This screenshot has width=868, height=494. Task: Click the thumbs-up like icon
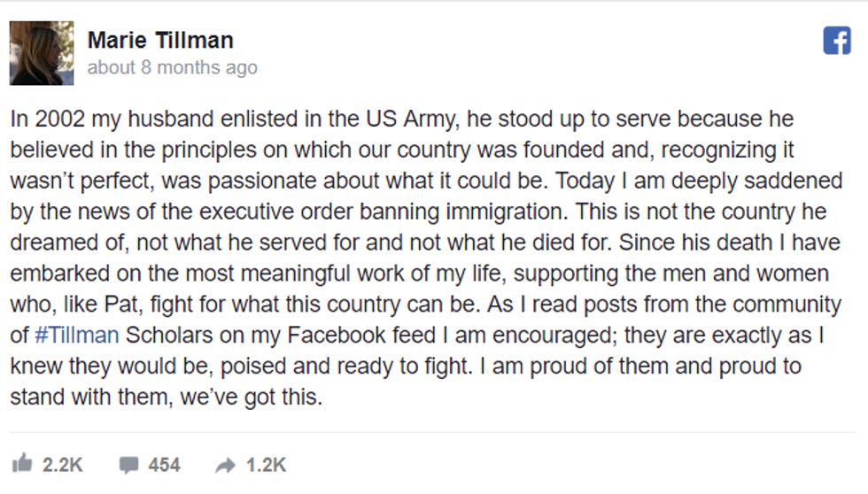pos(22,463)
